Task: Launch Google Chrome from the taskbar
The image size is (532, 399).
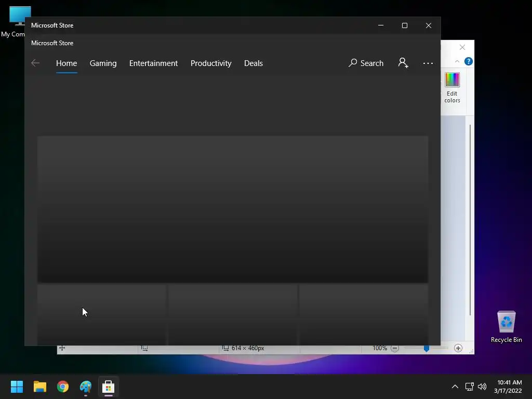Action: [x=63, y=387]
